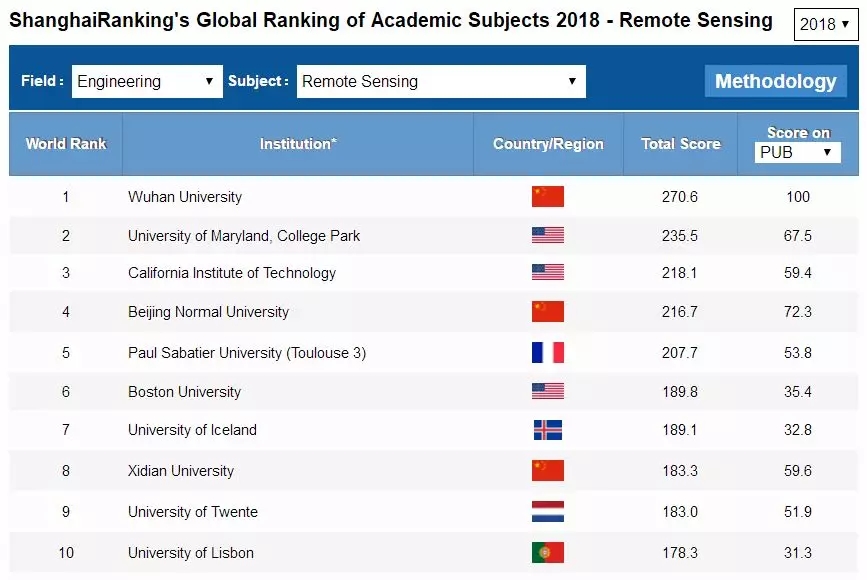Screen dimensions: 867x580
Task: Select Beijing Normal University entry
Action: tap(208, 312)
